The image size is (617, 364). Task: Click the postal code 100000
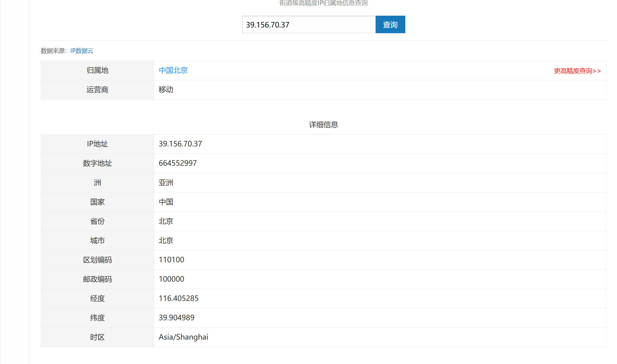[x=171, y=279]
